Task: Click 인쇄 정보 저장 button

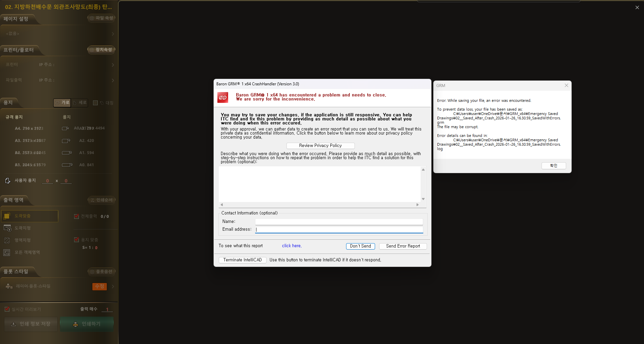Action: [x=31, y=324]
